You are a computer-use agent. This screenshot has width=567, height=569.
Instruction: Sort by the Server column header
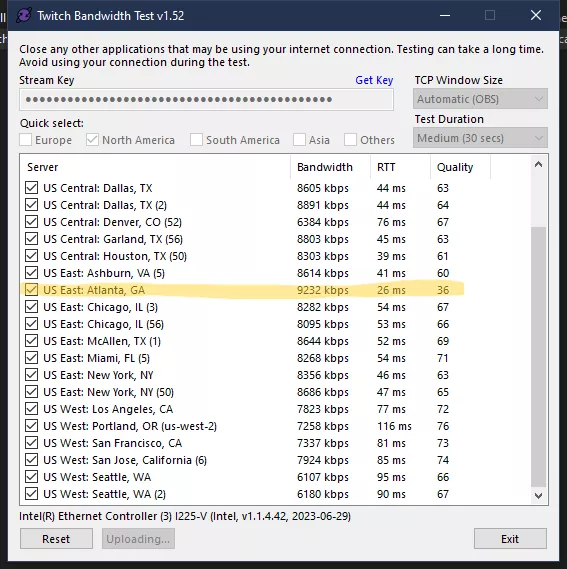pyautogui.click(x=155, y=167)
